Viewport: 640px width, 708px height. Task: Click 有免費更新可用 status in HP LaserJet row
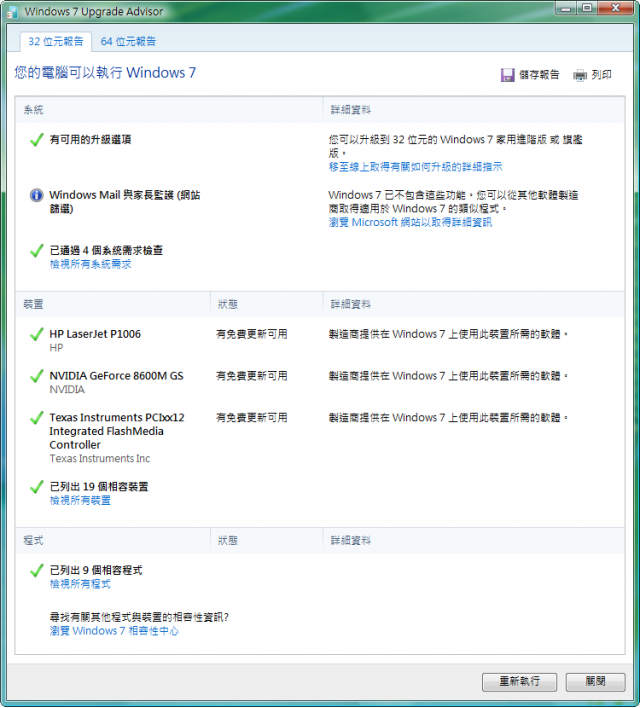coord(252,334)
